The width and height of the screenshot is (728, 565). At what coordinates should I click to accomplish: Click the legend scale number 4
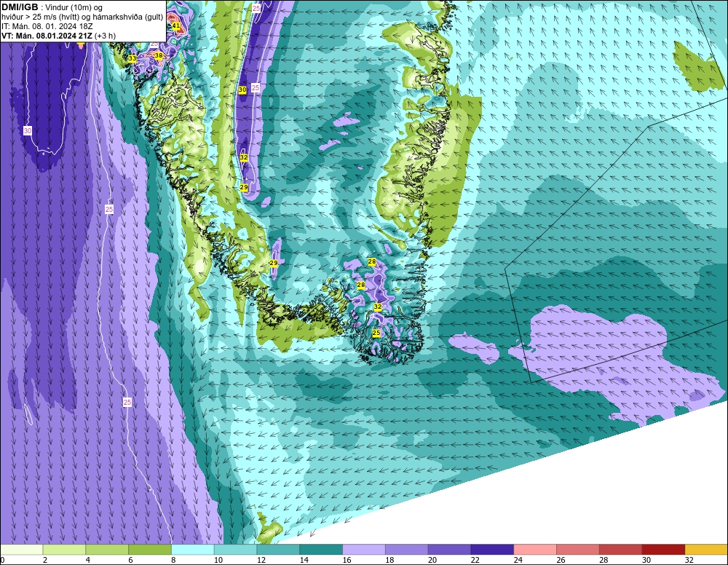pyautogui.click(x=88, y=561)
